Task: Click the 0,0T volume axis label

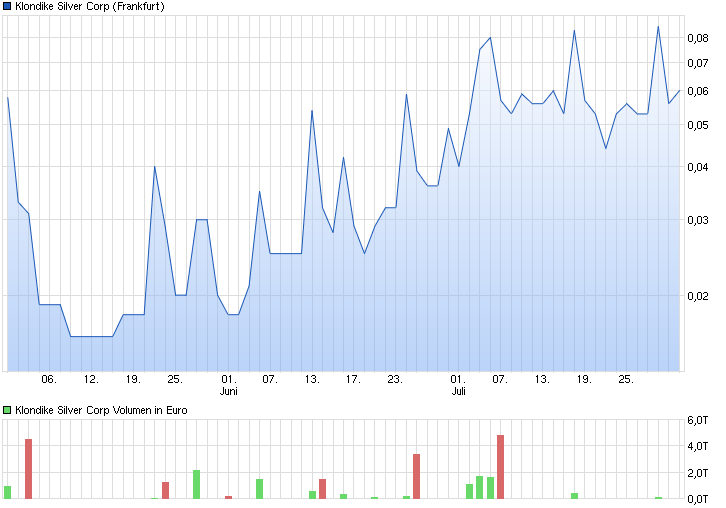Action: point(698,499)
